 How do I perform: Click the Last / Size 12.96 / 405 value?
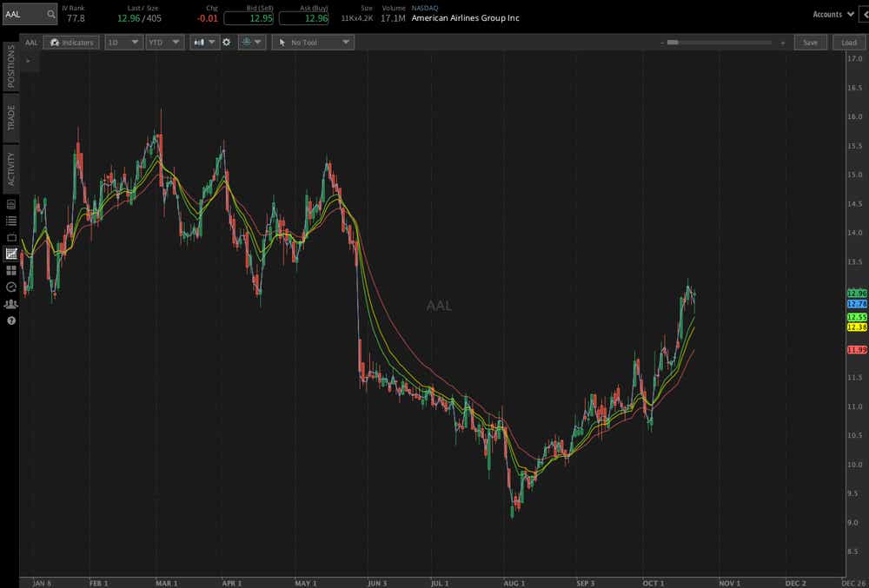(140, 18)
